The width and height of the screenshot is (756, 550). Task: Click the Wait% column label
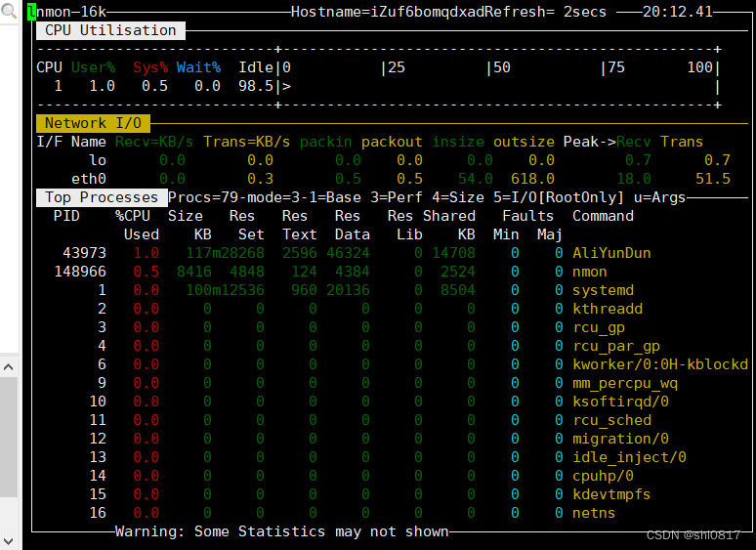(x=198, y=67)
